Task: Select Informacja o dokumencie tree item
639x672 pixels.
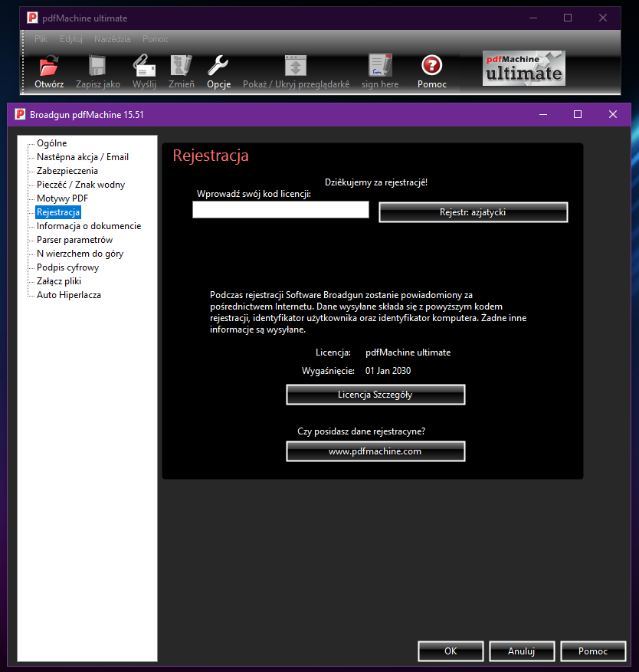Action: 89,226
